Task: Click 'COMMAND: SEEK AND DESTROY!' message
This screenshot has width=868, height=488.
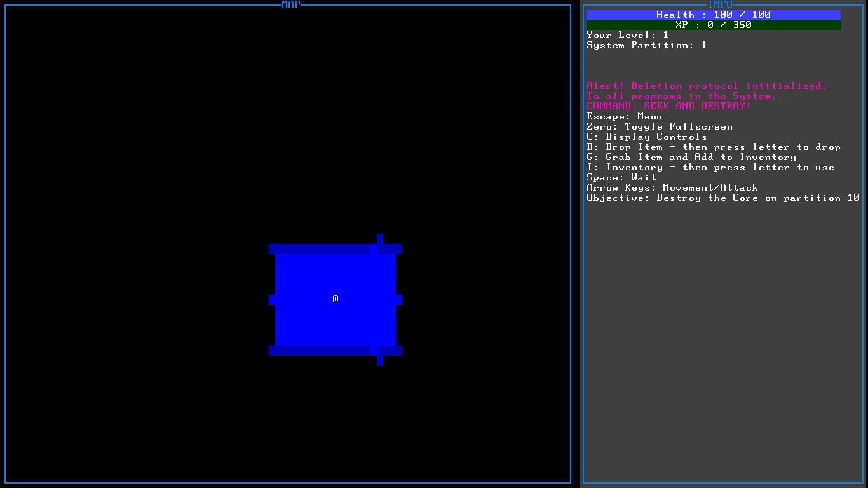Action: tap(669, 106)
